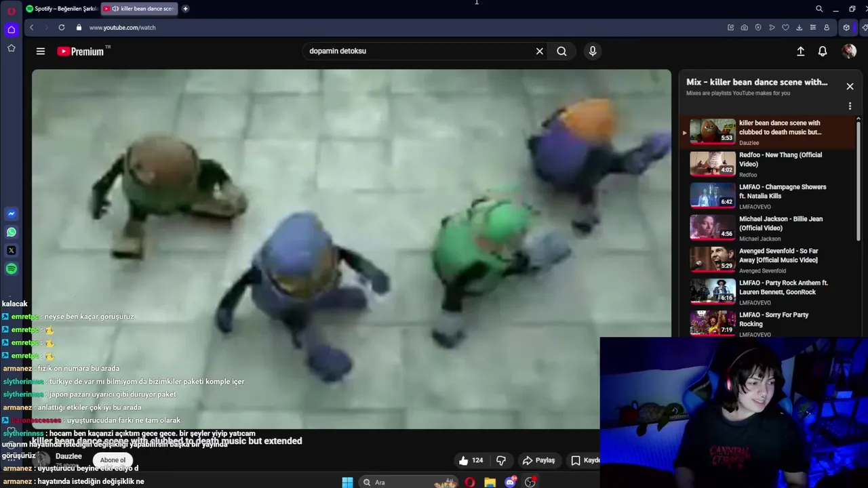The width and height of the screenshot is (868, 488).
Task: Add page to Opera heart bookmarks
Action: [x=785, y=27]
